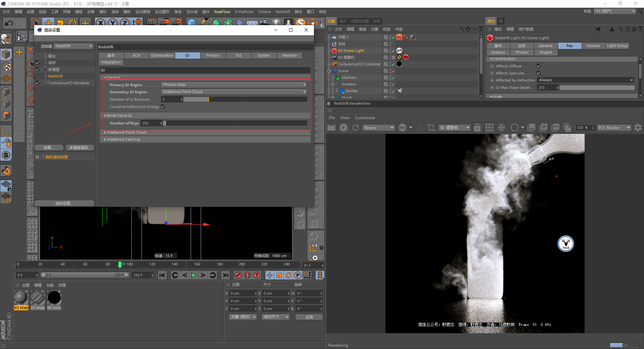The height and width of the screenshot is (349, 644).
Task: Toggle the lock icon in Redshift RenderView
Action: coord(477,128)
